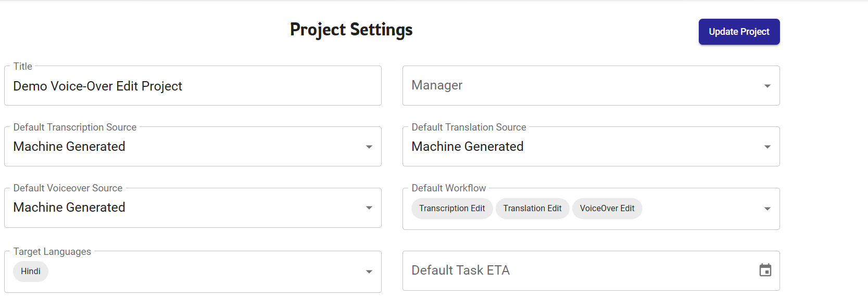Click the Transcription Edit workflow chip
Image resolution: width=868 pixels, height=297 pixels.
click(x=451, y=209)
